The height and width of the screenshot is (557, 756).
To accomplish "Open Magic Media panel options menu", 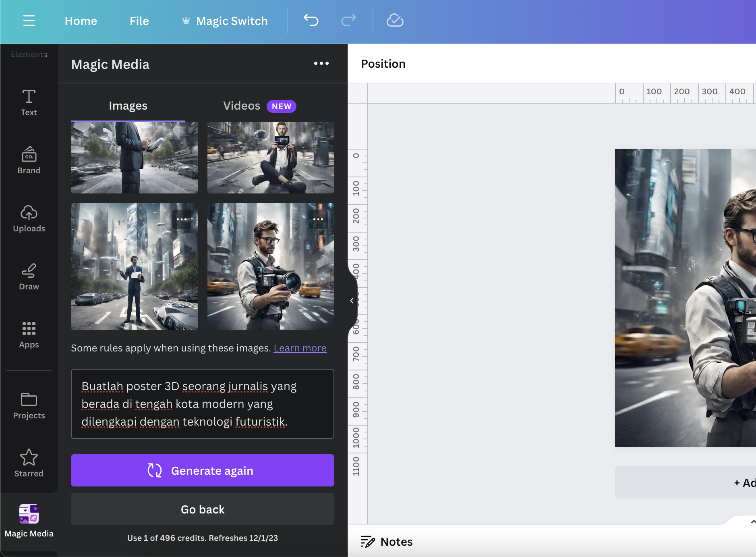I will point(321,64).
